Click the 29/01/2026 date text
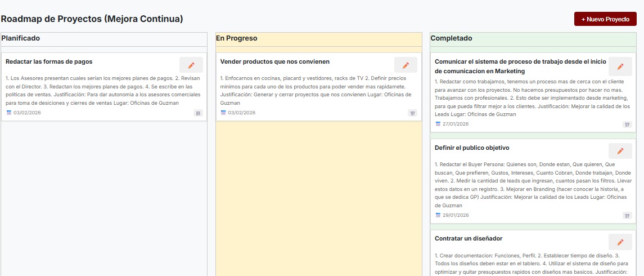Image resolution: width=644 pixels, height=276 pixels. coord(456,215)
